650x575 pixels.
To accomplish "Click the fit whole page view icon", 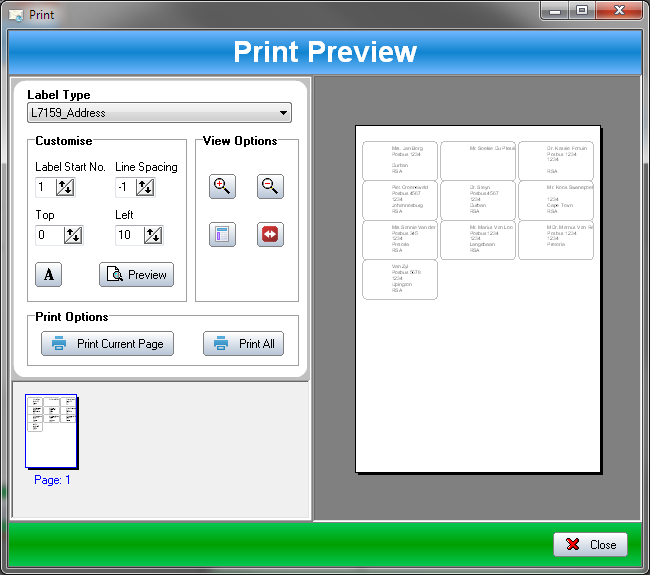I will [222, 235].
